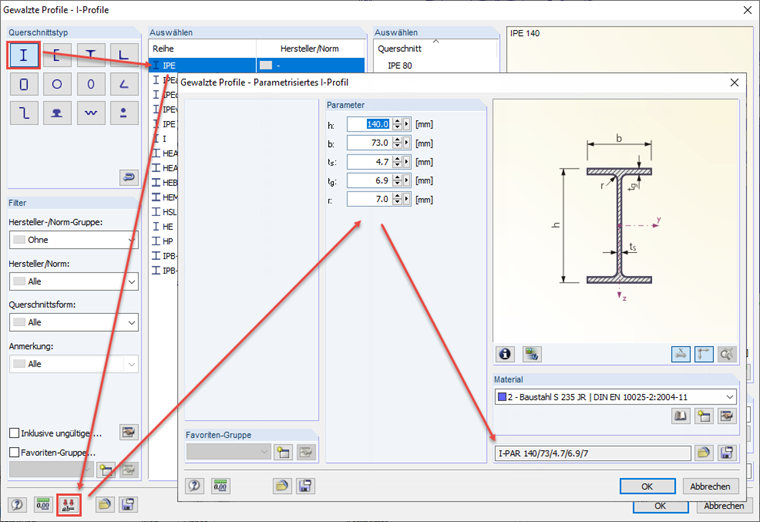Click the h parameter spinner arrows
The width and height of the screenshot is (760, 522).
[397, 124]
